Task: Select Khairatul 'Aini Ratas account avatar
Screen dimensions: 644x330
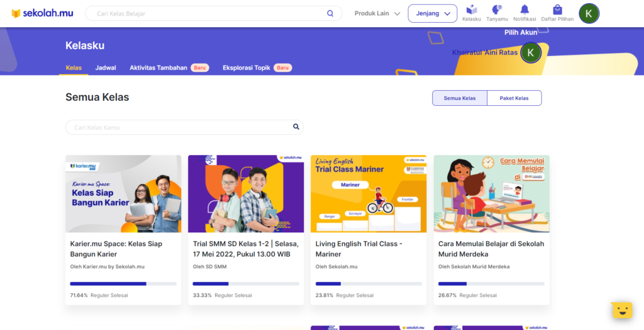Action: [531, 53]
